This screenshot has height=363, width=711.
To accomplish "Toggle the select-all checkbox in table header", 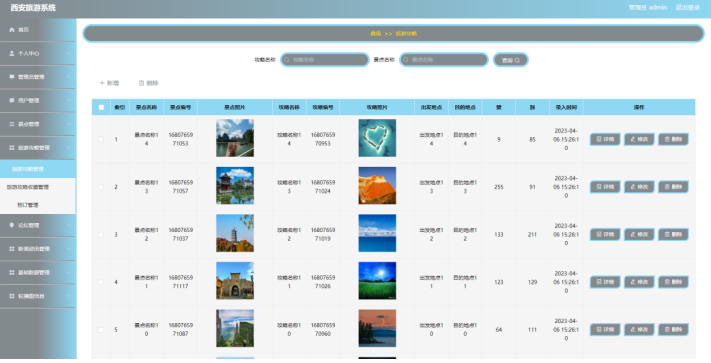I will (101, 107).
